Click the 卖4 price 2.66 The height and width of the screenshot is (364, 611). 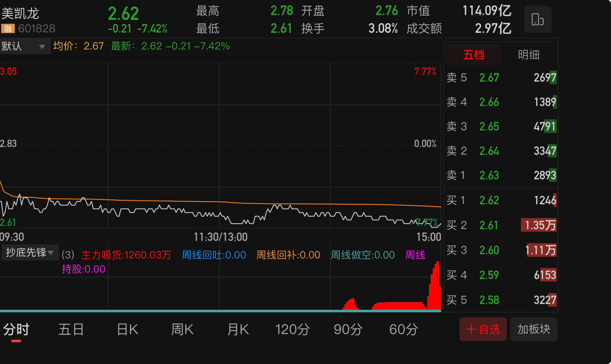click(489, 102)
